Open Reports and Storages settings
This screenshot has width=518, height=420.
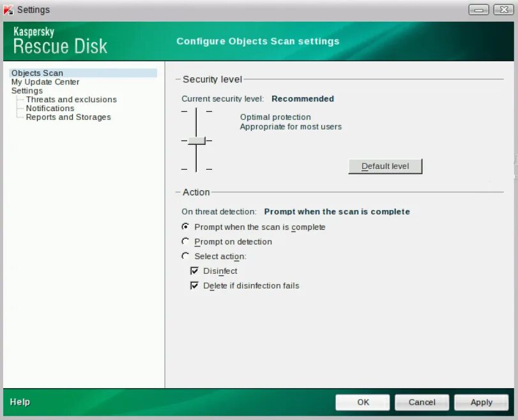[x=68, y=117]
